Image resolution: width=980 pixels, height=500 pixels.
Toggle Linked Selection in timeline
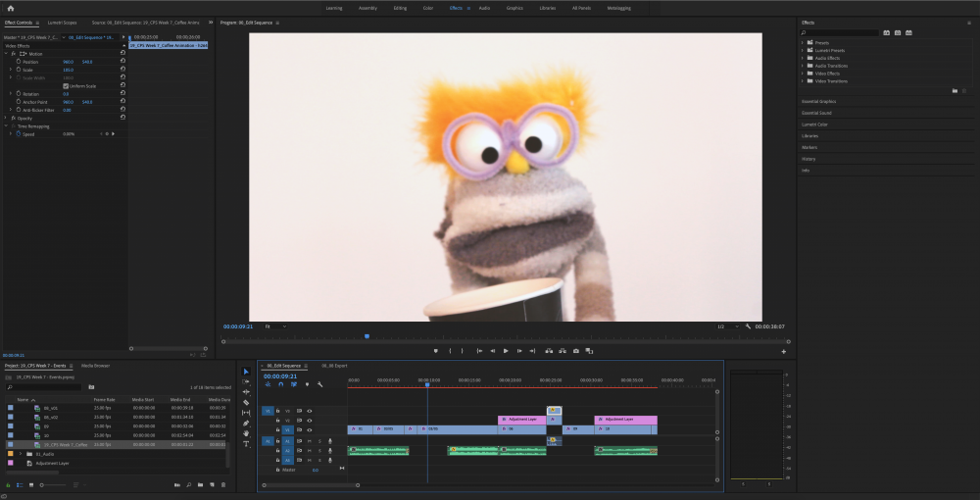[x=293, y=384]
